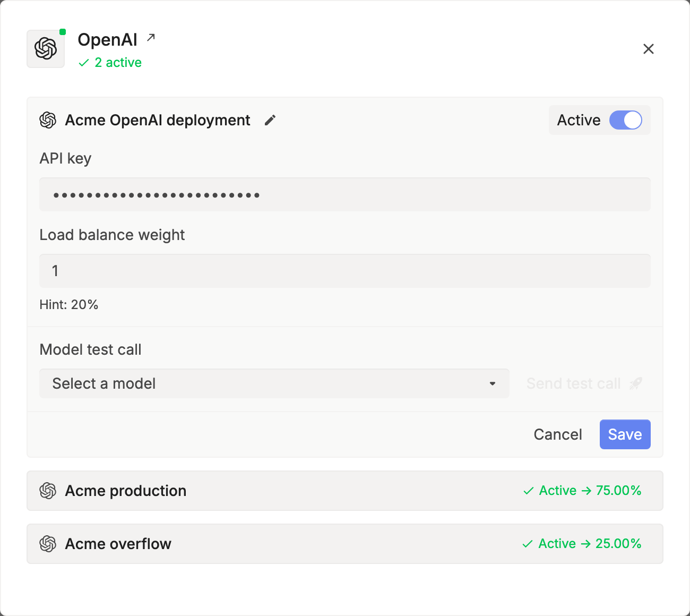
Task: Click the Active → 25.00% status
Action: tap(582, 544)
